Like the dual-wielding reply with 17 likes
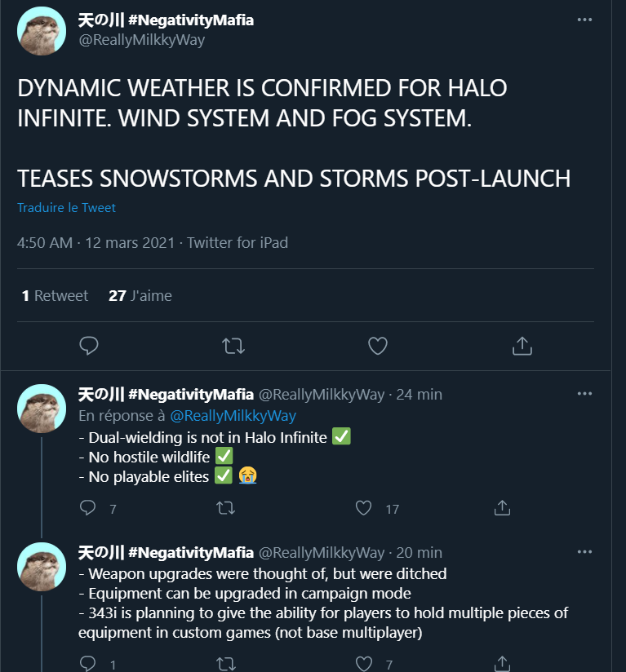 click(364, 508)
